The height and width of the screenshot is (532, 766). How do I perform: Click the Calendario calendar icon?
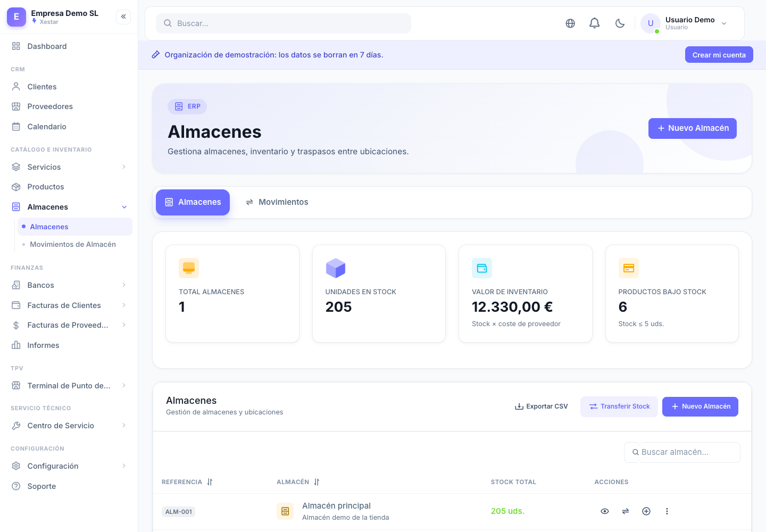16,127
